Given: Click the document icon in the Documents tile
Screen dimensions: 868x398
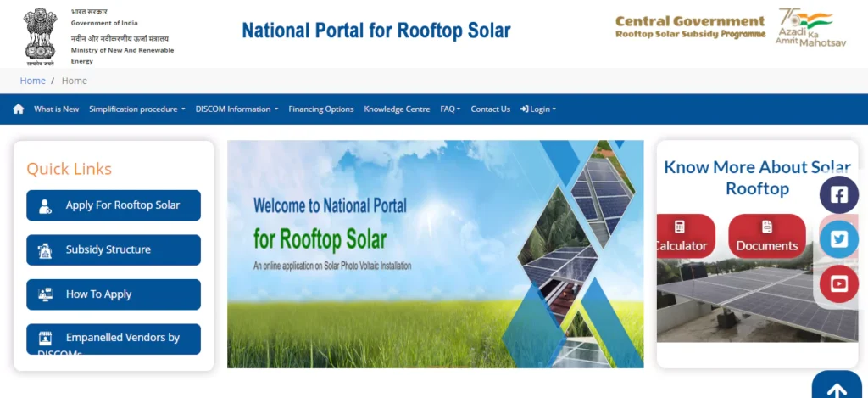Looking at the screenshot, I should 766,227.
